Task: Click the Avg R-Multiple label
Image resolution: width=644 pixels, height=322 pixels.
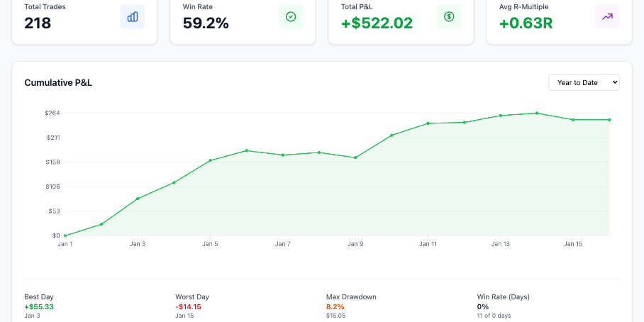Action: [x=523, y=6]
